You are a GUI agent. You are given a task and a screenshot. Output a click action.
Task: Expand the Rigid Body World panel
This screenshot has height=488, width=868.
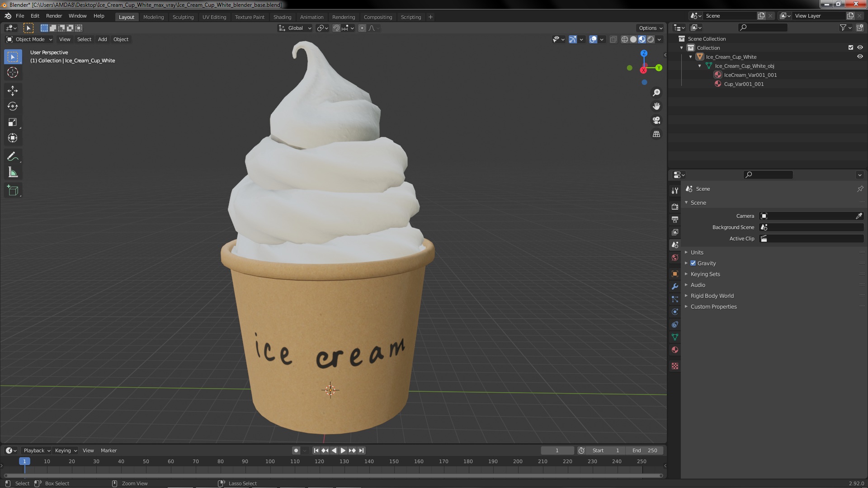pos(712,296)
